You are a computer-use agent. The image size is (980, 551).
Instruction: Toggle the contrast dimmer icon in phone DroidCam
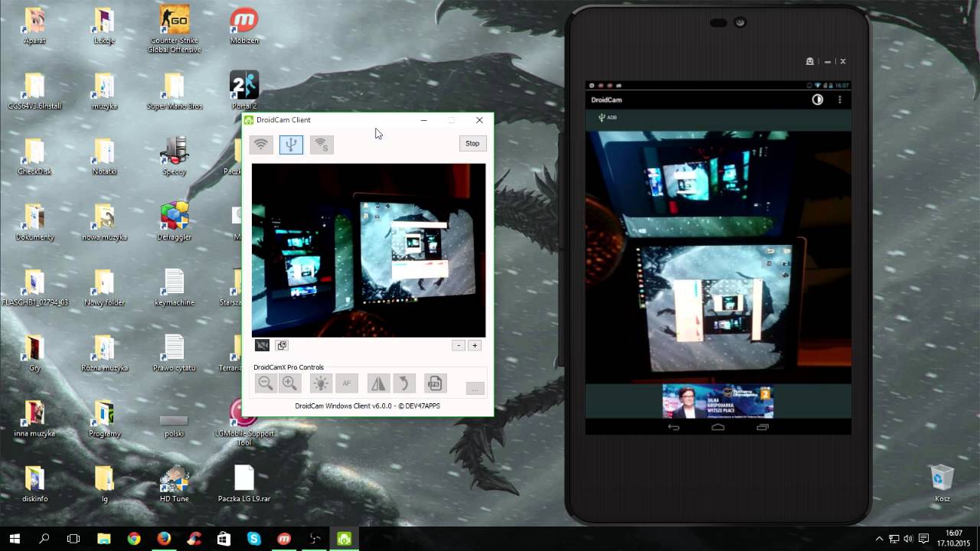coord(818,99)
